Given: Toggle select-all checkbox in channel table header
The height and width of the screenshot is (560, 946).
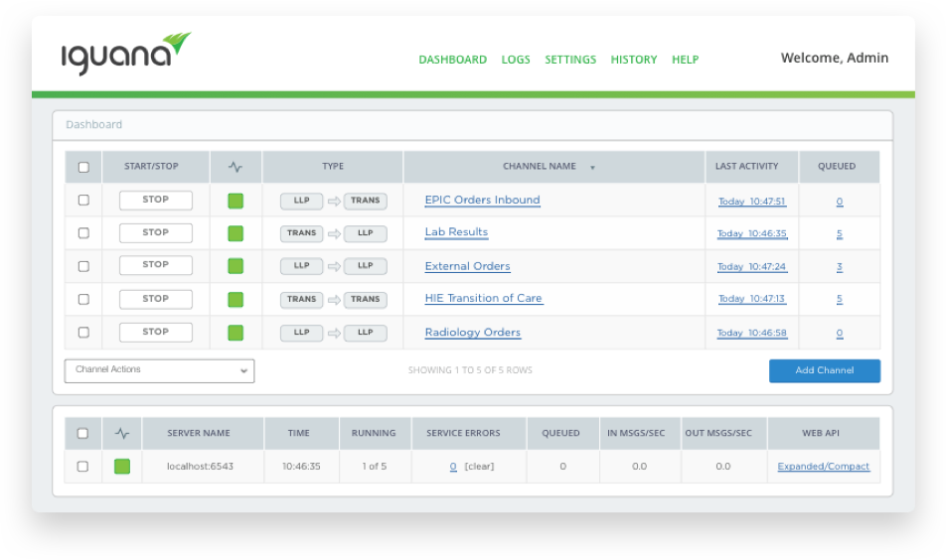Looking at the screenshot, I should click(83, 167).
